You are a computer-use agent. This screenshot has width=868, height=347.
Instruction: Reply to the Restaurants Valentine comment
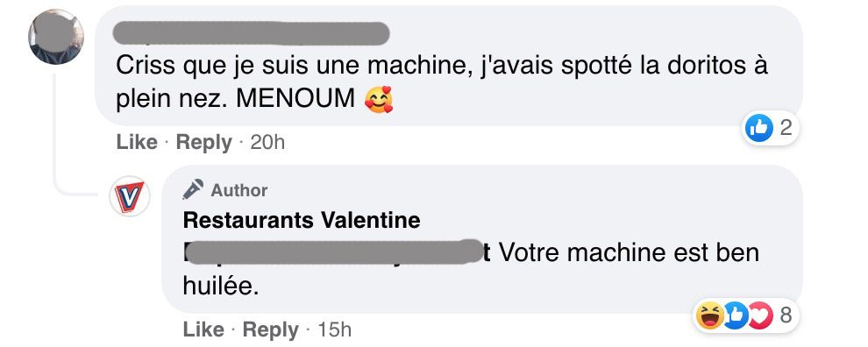point(271,329)
